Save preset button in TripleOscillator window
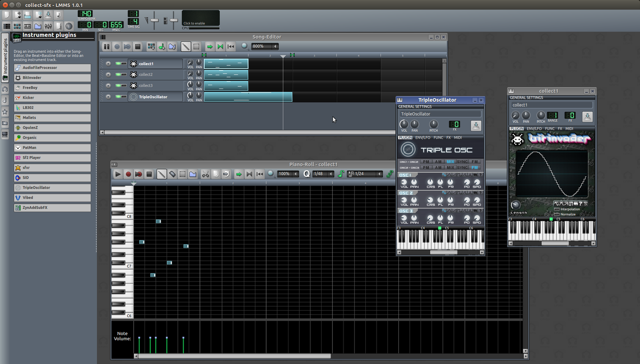Screen dimensions: 640x364 (476, 126)
